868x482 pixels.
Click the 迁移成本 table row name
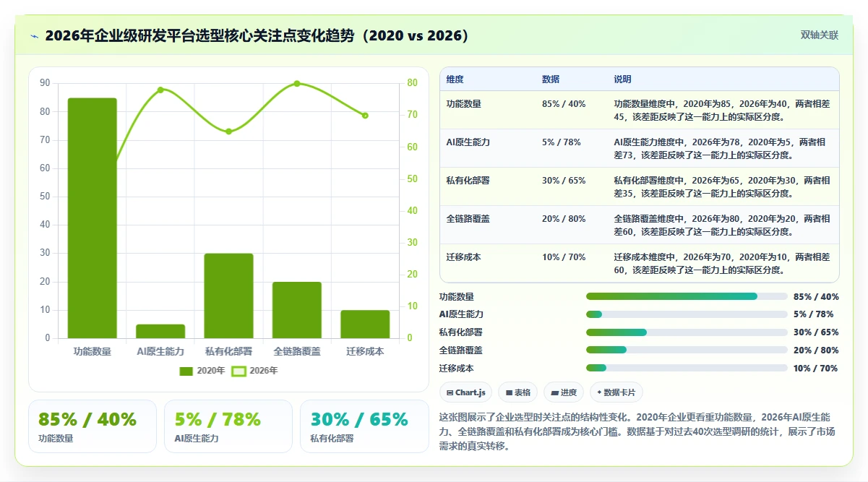[463, 257]
